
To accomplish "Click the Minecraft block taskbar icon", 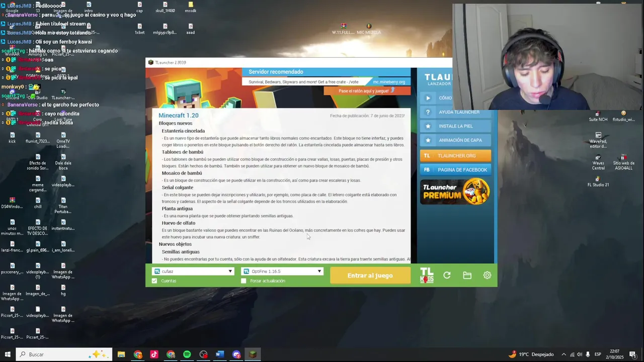I will click(253, 354).
